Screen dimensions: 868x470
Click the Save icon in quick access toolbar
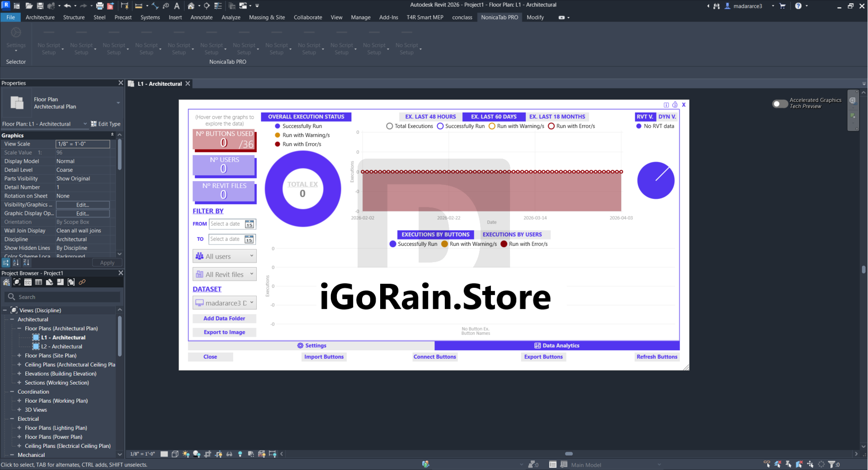(x=40, y=6)
